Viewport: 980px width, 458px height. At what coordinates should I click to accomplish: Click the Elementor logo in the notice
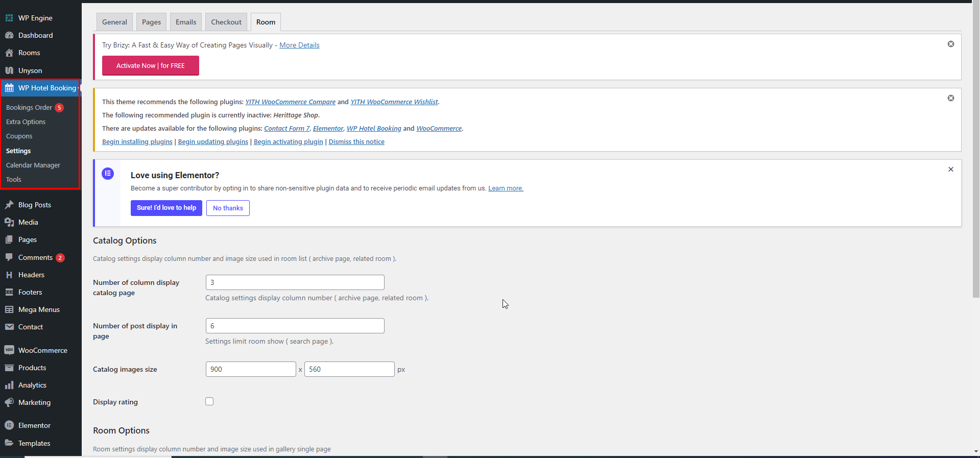tap(108, 174)
